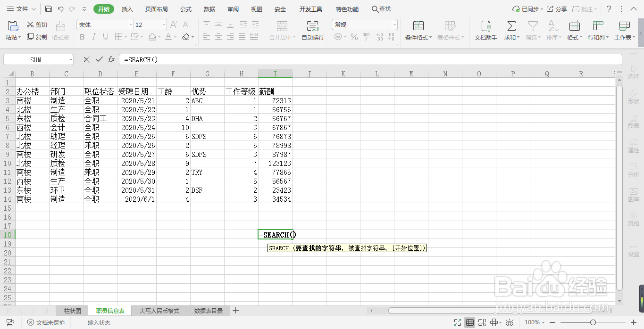Click the Redo arrow icon
Viewport: 644px width, 329px height.
coord(72,9)
